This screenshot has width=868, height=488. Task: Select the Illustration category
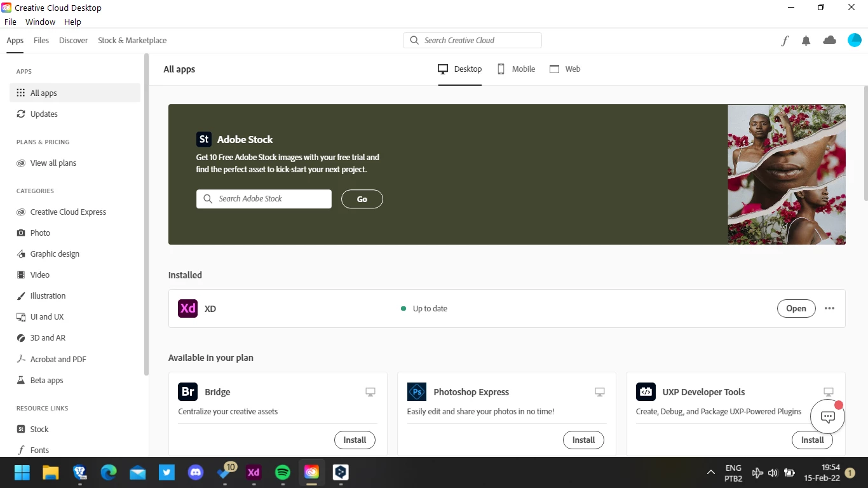75,295
